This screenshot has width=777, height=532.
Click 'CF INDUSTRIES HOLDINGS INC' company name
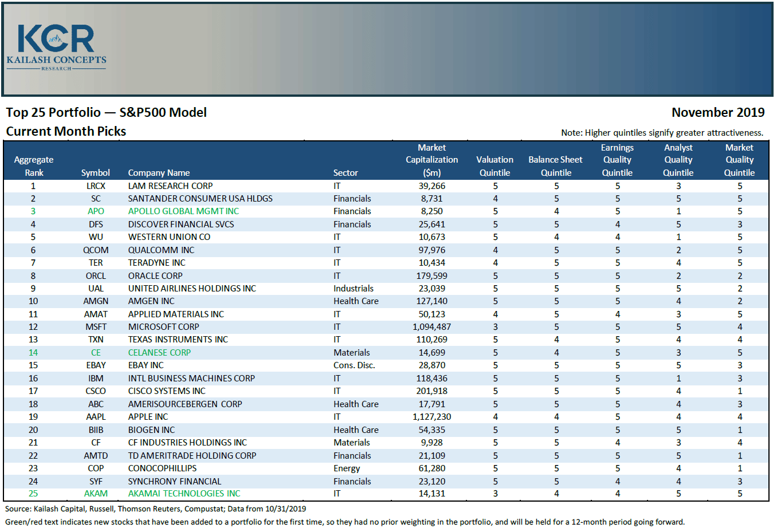point(187,443)
